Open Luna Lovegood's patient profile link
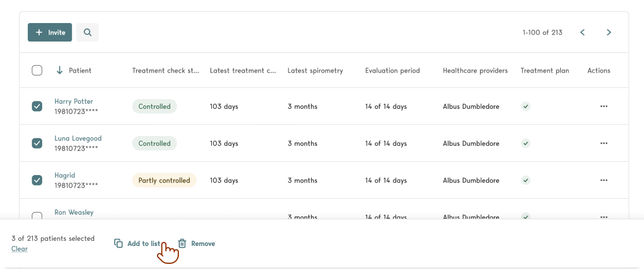Screen dimensions: 644x269 pyautogui.click(x=78, y=138)
